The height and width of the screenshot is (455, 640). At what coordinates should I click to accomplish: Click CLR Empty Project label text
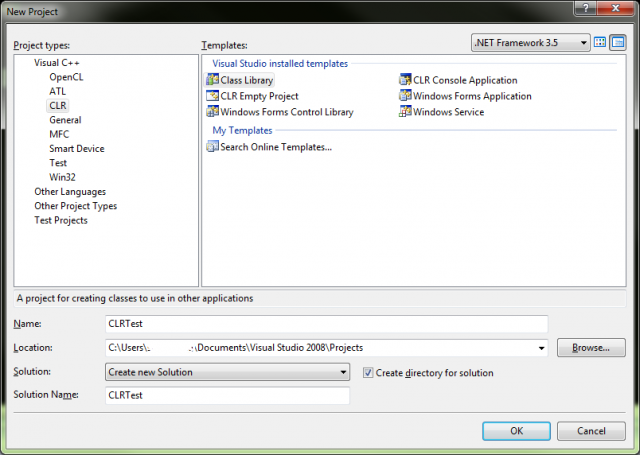259,96
